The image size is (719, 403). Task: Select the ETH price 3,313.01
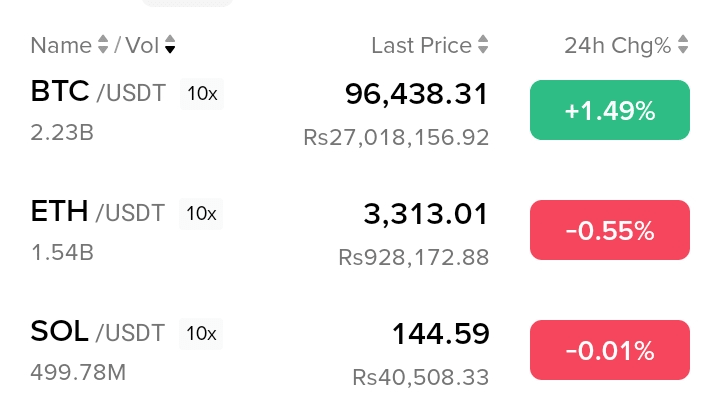coord(426,214)
